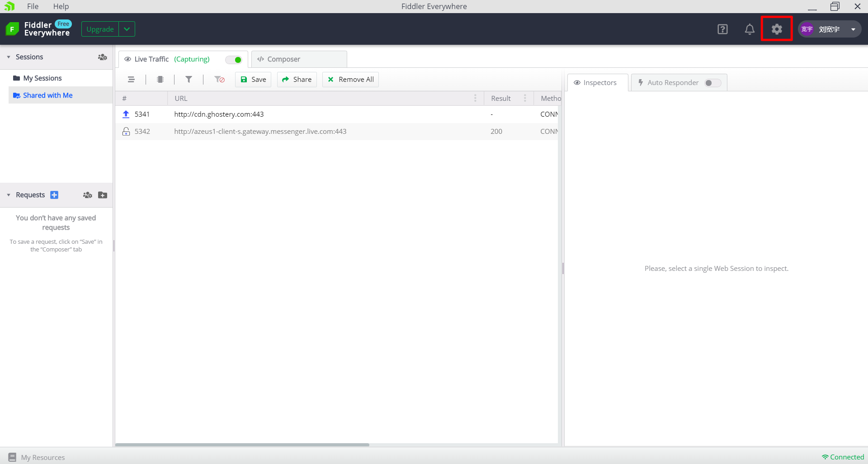Click the Fiddler Everywhere logo icon
The height and width of the screenshot is (464, 868).
click(x=12, y=29)
